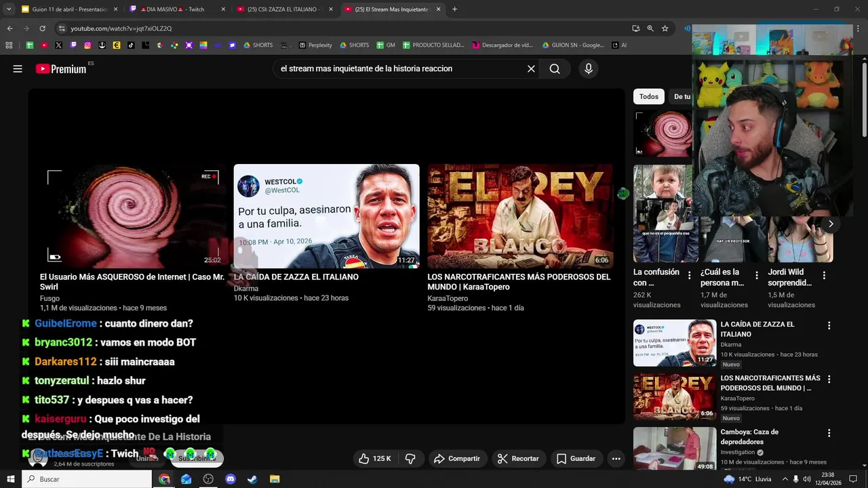Open Fusgo channel name link

point(50,298)
